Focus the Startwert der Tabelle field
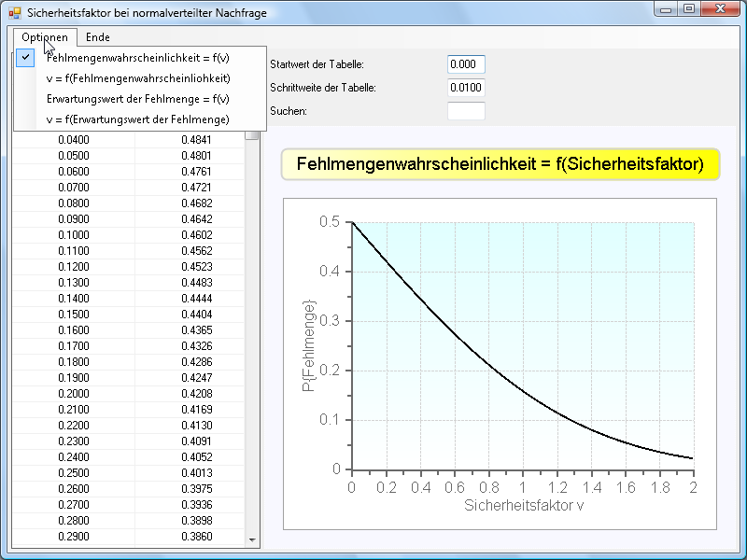The image size is (747, 560). pyautogui.click(x=466, y=64)
